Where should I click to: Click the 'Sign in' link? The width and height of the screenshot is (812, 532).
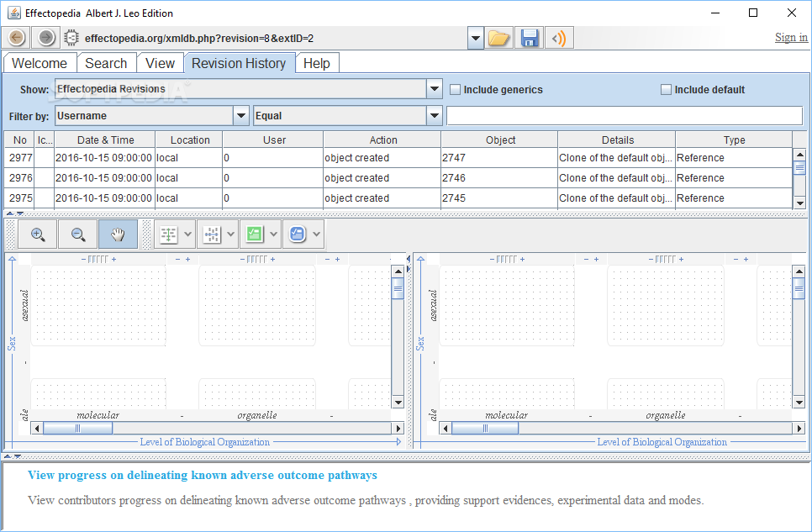791,37
